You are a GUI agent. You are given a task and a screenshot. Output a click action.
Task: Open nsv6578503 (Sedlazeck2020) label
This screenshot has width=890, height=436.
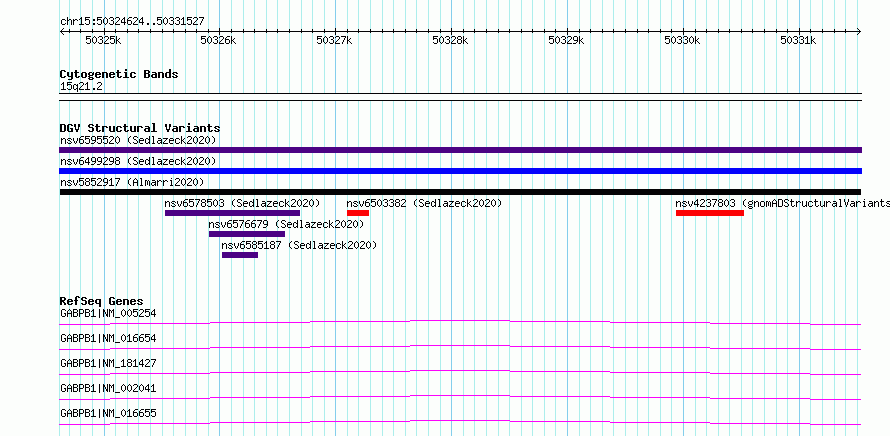click(x=242, y=203)
